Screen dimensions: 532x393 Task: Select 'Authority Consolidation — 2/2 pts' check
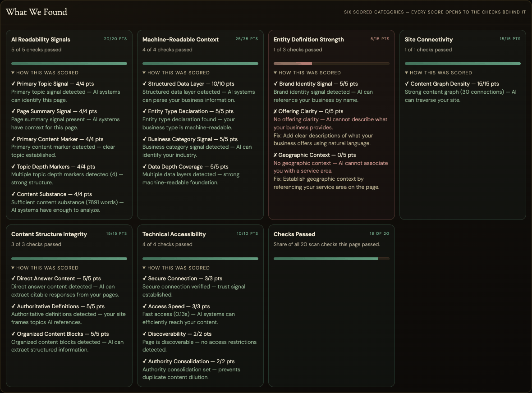[188, 361]
